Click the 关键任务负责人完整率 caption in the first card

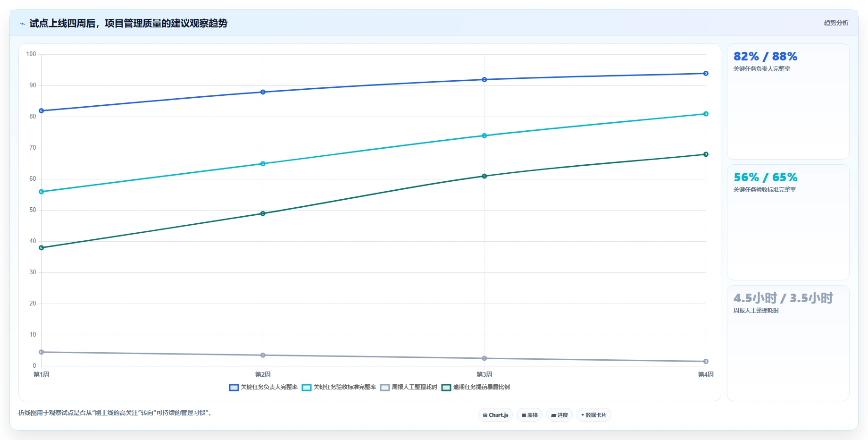coord(762,69)
